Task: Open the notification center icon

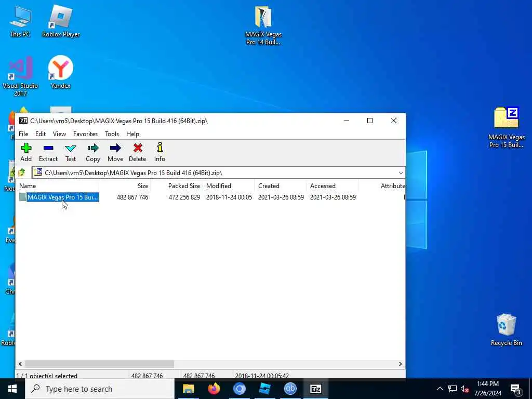Action: [x=515, y=389]
